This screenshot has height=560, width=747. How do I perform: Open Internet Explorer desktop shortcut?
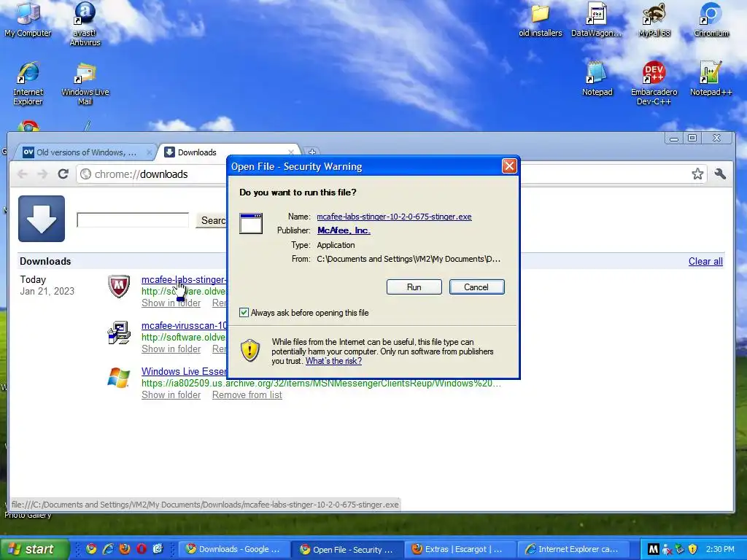click(28, 83)
